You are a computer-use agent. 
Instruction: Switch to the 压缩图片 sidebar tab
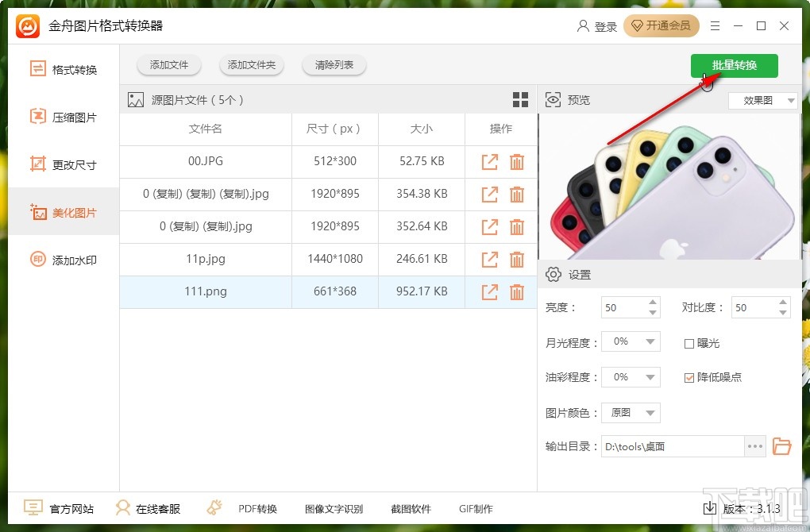tap(64, 118)
